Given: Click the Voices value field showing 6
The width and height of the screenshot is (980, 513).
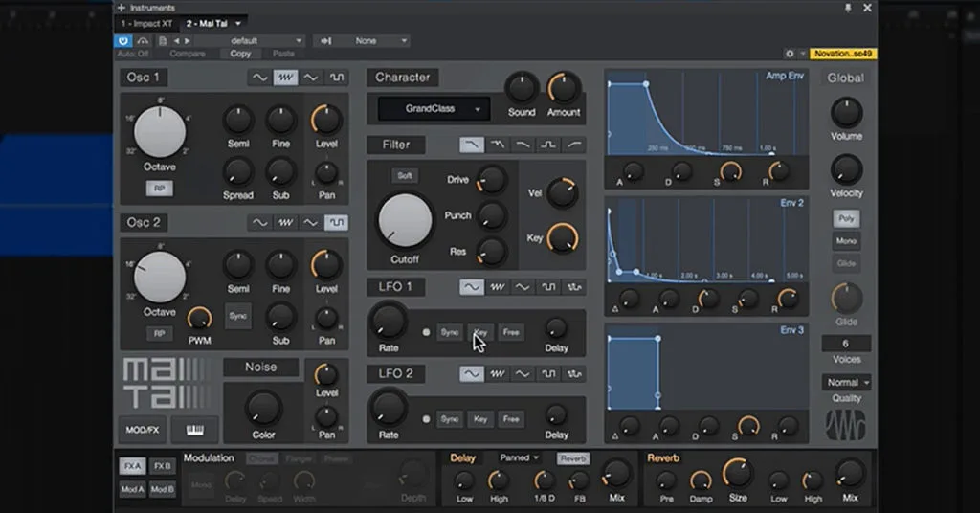Looking at the screenshot, I should point(846,344).
